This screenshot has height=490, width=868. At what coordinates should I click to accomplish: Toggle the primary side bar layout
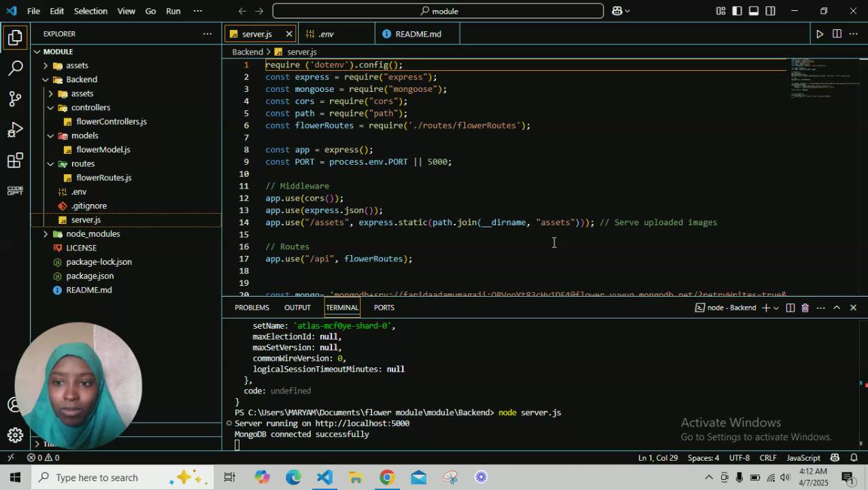[737, 11]
